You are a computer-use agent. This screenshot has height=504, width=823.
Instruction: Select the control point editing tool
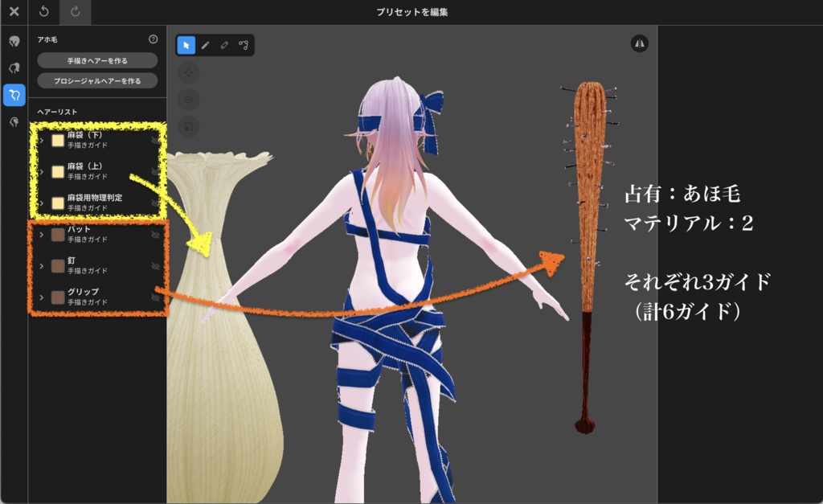(x=244, y=46)
